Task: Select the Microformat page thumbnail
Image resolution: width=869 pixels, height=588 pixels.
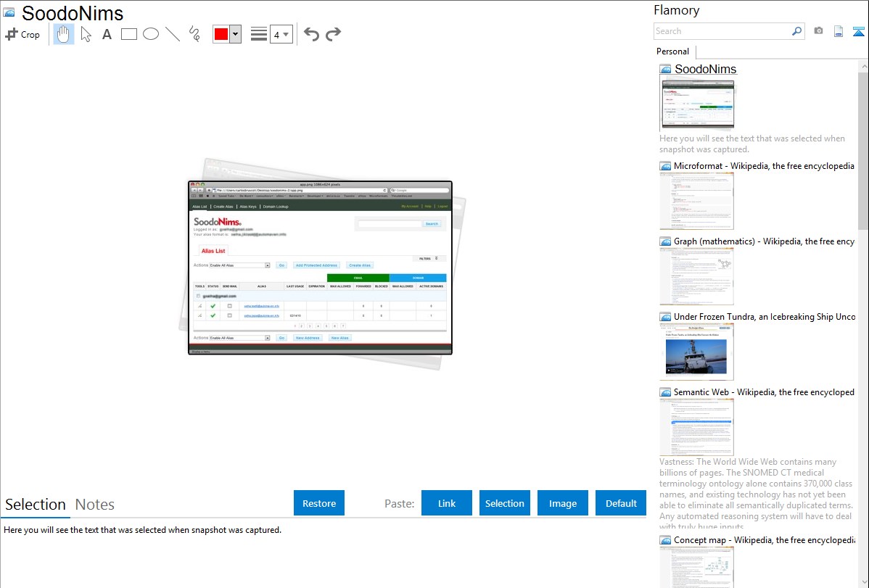Action: 696,201
